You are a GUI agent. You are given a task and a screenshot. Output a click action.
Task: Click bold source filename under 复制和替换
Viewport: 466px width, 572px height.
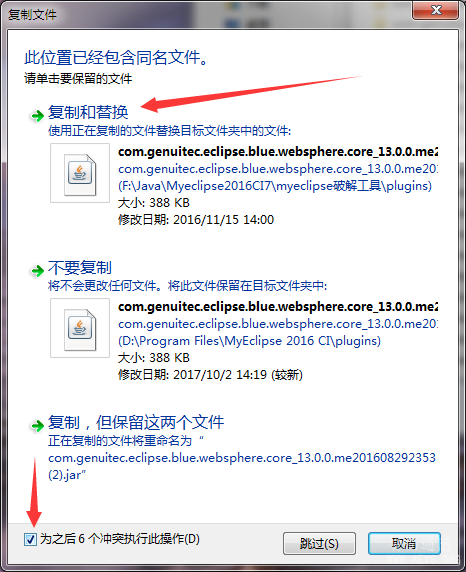coord(278,151)
